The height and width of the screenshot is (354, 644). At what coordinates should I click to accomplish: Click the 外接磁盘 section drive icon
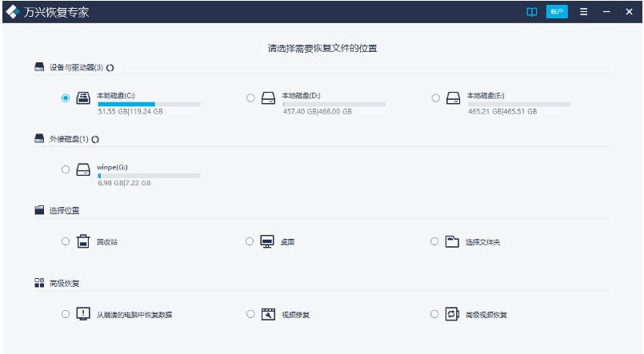[39, 139]
